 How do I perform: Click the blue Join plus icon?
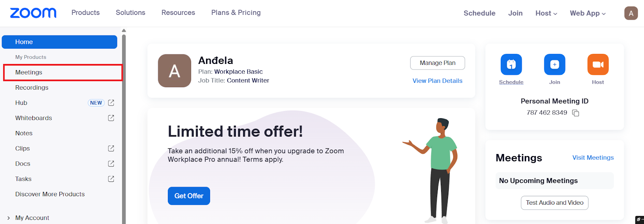pos(555,64)
